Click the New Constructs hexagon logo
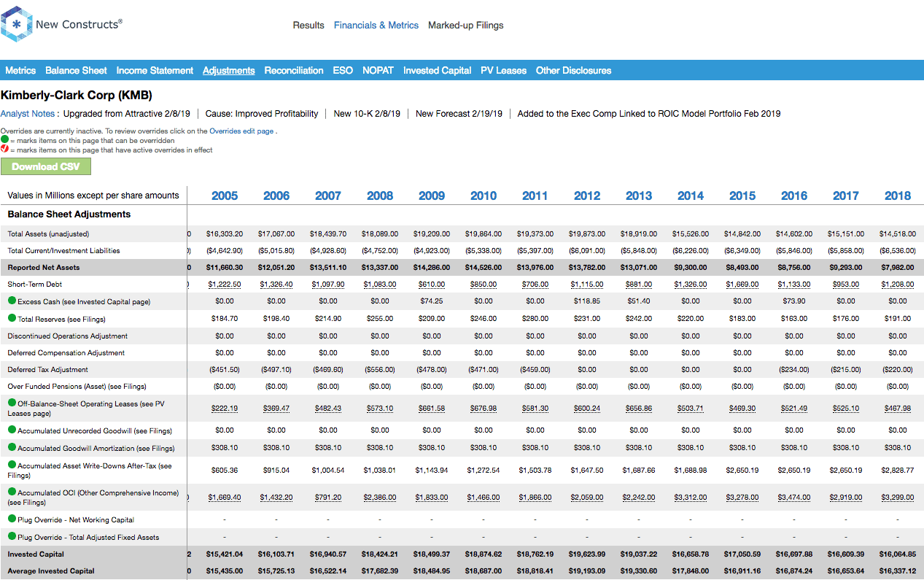924x580 pixels. [17, 25]
